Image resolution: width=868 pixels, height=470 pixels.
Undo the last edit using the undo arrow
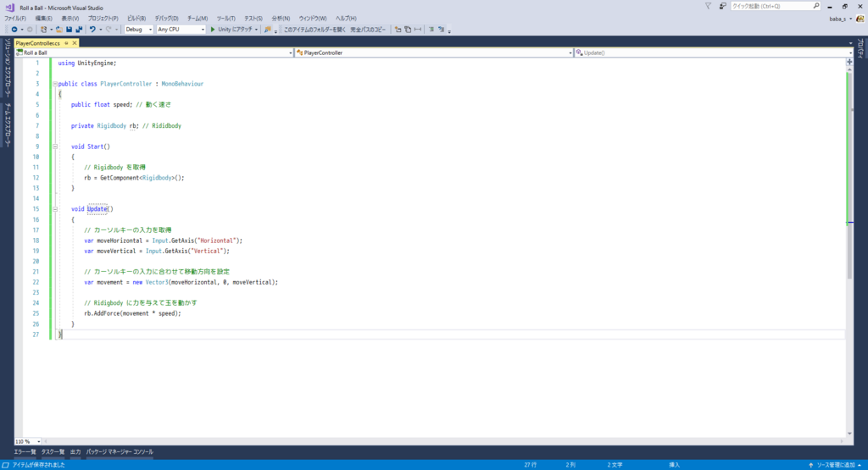point(92,30)
